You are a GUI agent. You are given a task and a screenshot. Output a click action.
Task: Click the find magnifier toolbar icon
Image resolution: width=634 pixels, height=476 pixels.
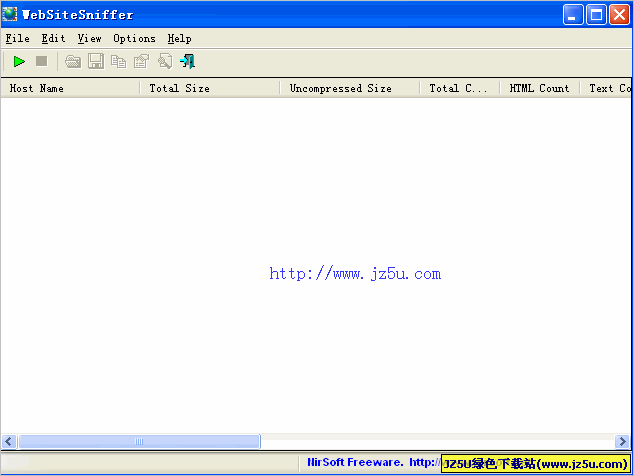pos(165,61)
